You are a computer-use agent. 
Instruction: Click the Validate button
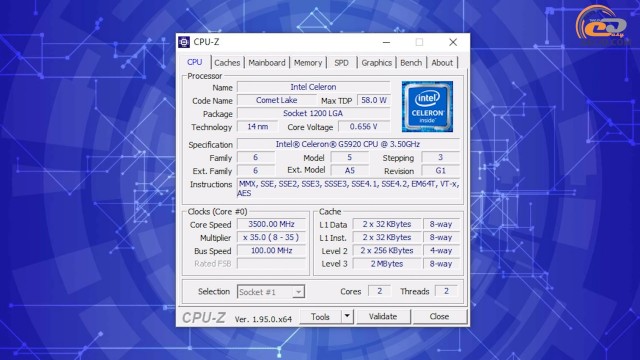(383, 316)
